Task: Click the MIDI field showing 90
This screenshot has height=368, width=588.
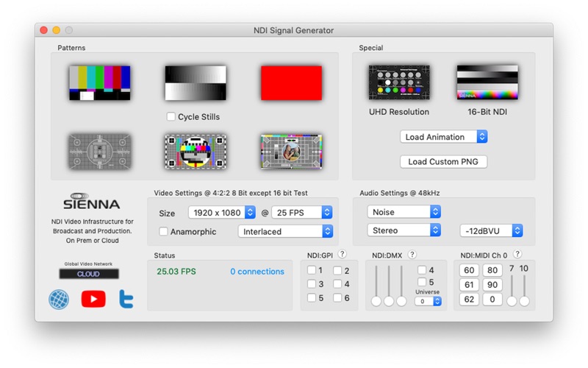Action: coord(492,285)
